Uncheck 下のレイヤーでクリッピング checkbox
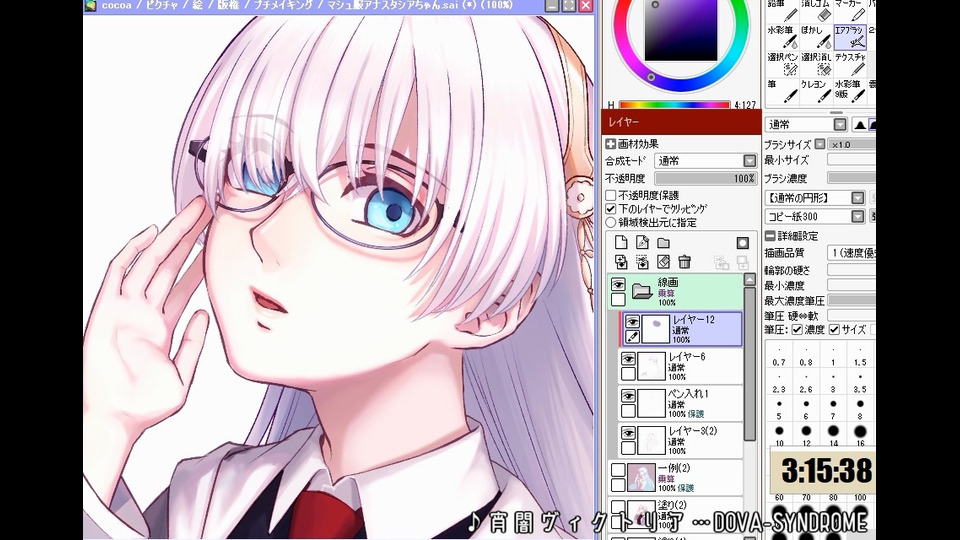960x540 pixels. (x=610, y=209)
